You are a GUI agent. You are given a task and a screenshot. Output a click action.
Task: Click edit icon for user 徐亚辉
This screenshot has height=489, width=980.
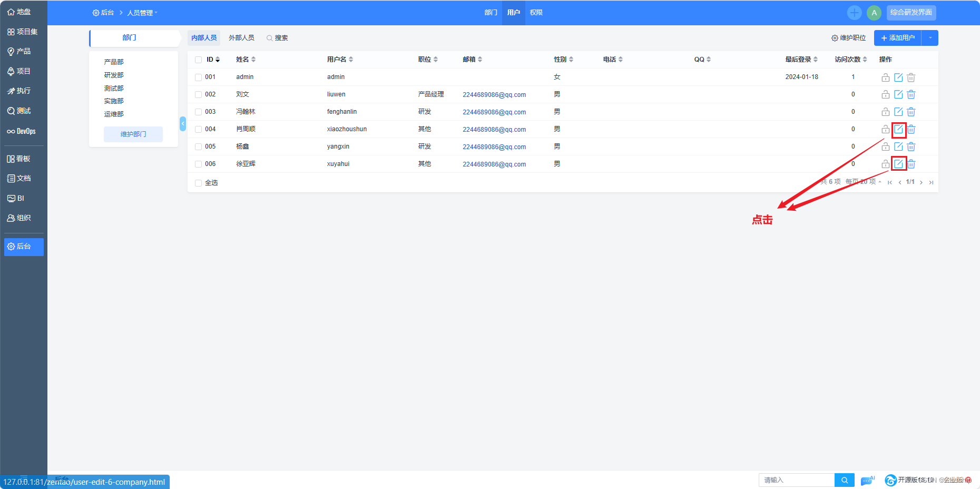pos(898,164)
